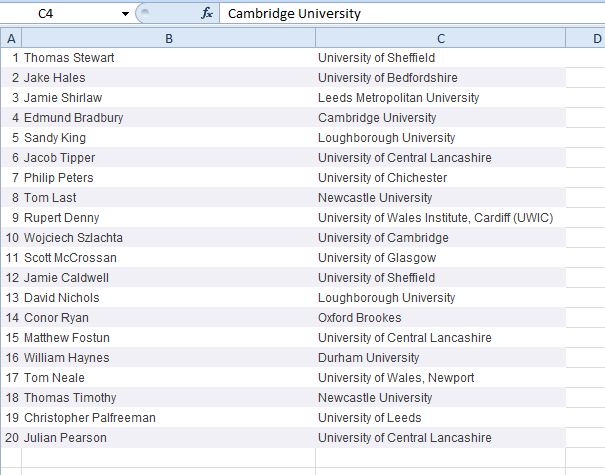This screenshot has width=605, height=475.
Task: Click the formula bar showing Cambridge University
Action: tap(412, 14)
